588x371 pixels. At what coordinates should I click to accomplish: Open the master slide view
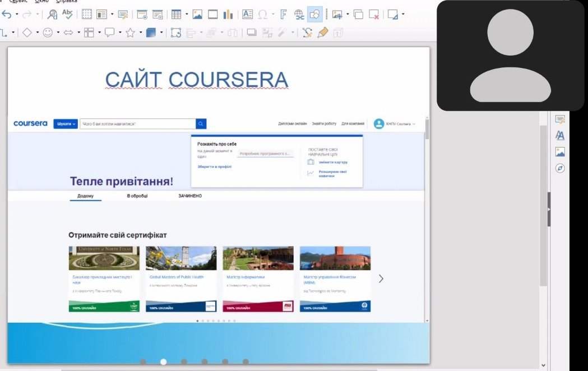123,15
